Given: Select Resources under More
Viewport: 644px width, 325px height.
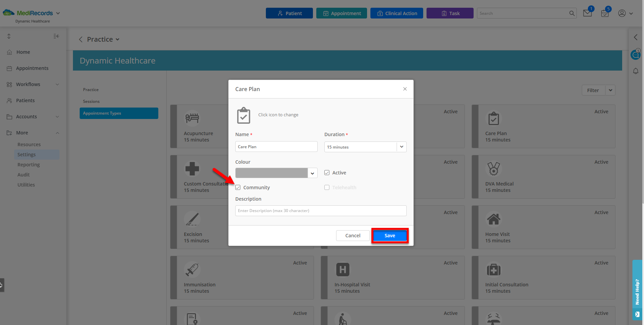Looking at the screenshot, I should [x=29, y=145].
